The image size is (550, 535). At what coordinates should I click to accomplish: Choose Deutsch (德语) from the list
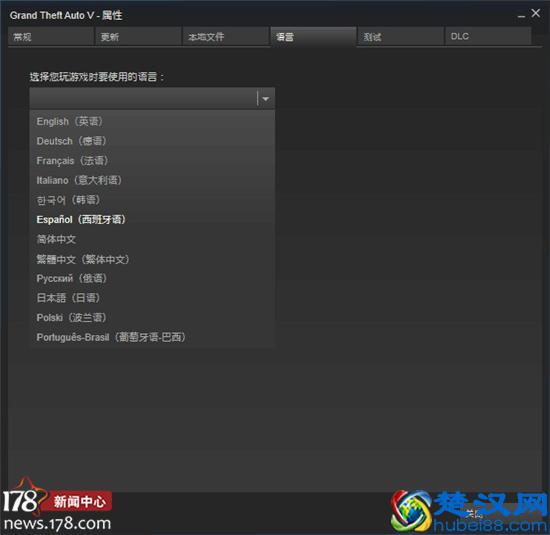tap(152, 141)
